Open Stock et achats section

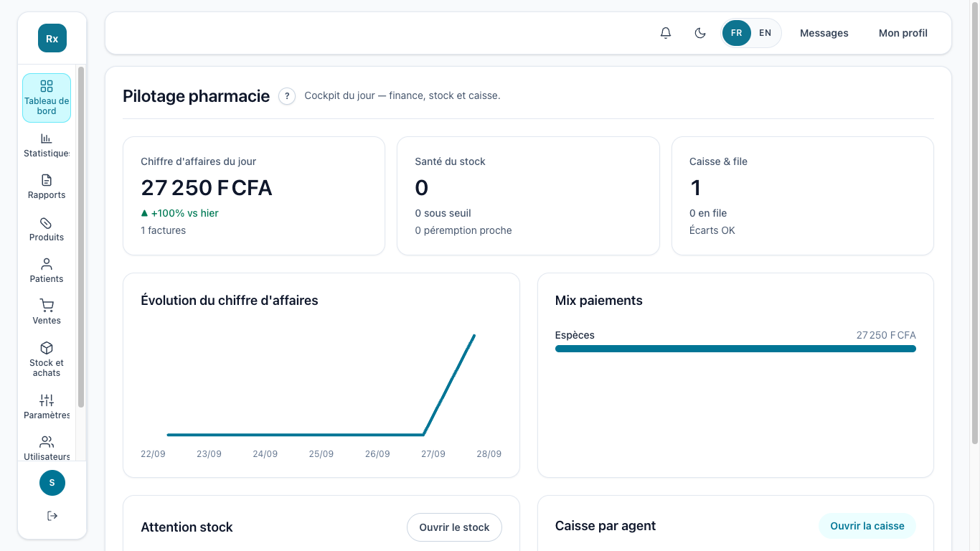[47, 359]
